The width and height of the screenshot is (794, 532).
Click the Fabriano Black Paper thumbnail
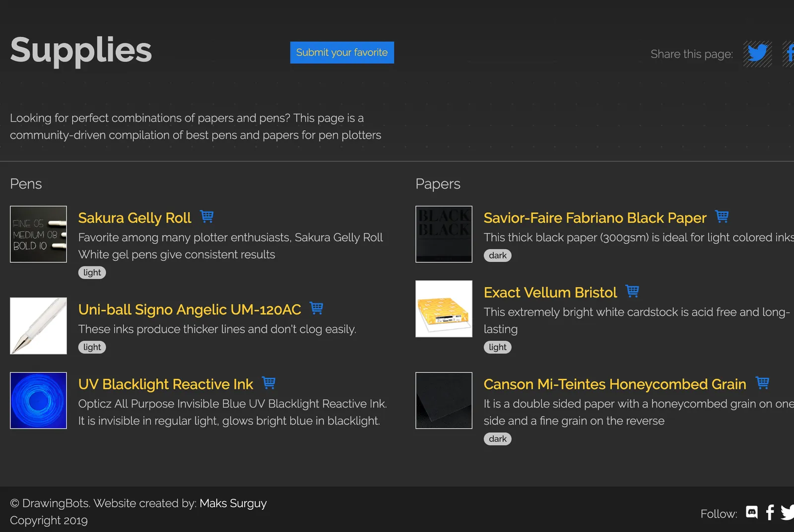pos(444,234)
